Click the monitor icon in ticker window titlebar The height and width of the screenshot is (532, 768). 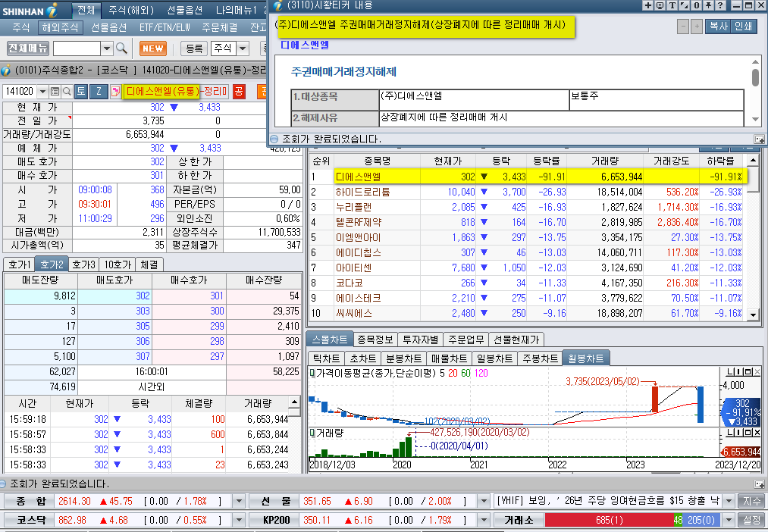pos(660,6)
